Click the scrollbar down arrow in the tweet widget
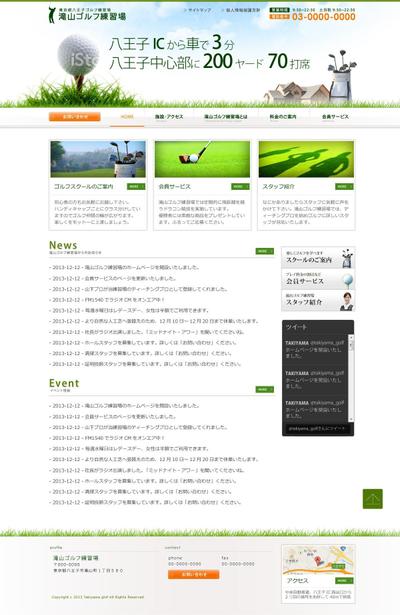The width and height of the screenshot is (400, 615). coord(351,419)
